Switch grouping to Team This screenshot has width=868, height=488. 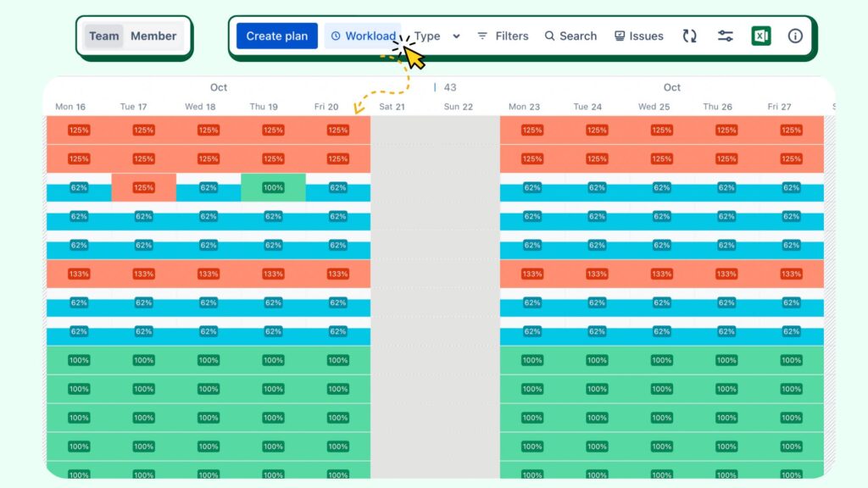coord(103,36)
